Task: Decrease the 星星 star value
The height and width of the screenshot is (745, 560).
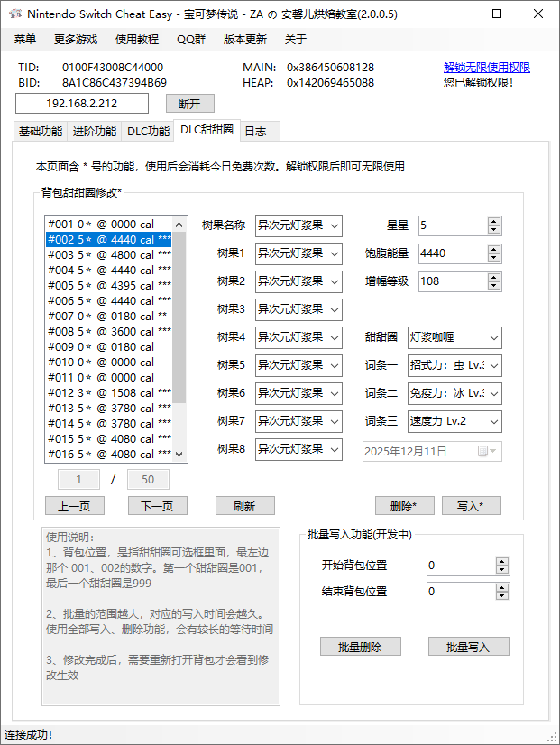Action: [x=494, y=230]
